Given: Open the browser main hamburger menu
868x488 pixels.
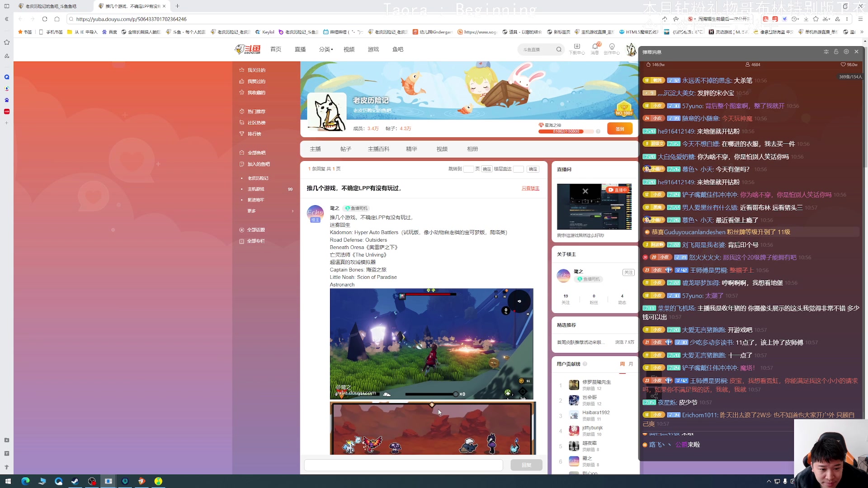Looking at the screenshot, I should click(x=860, y=19).
